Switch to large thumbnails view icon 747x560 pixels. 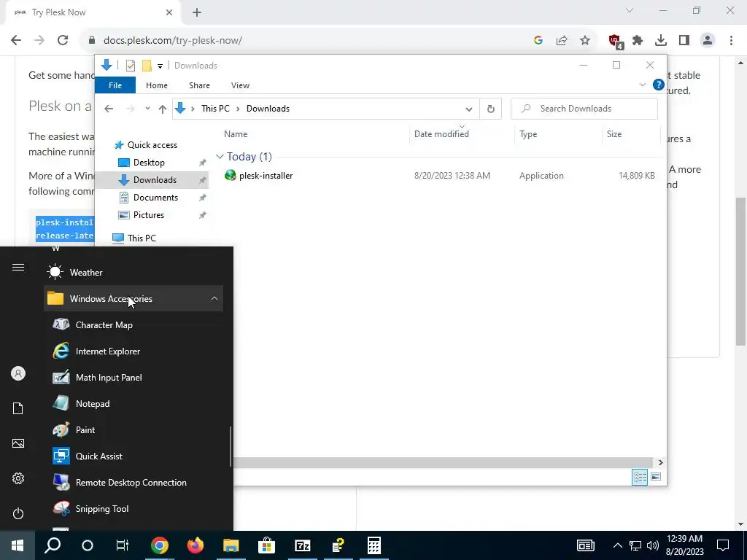pos(656,477)
